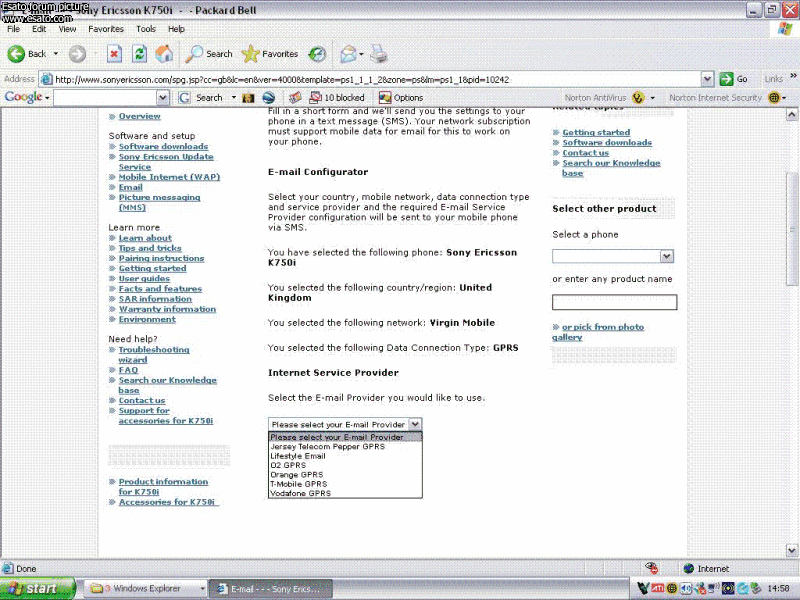800x600 pixels.
Task: Click the product name text field
Action: (614, 302)
